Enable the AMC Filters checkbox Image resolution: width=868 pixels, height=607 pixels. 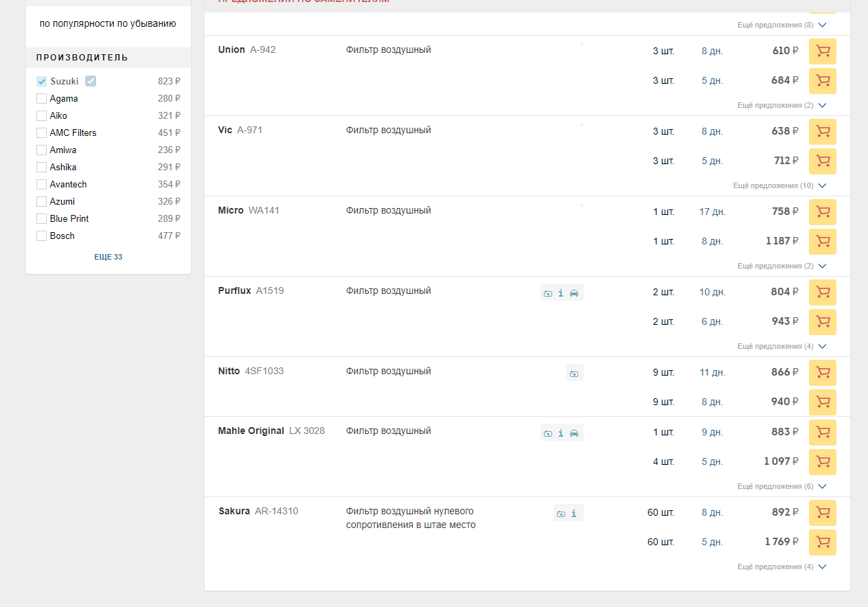[x=42, y=133]
